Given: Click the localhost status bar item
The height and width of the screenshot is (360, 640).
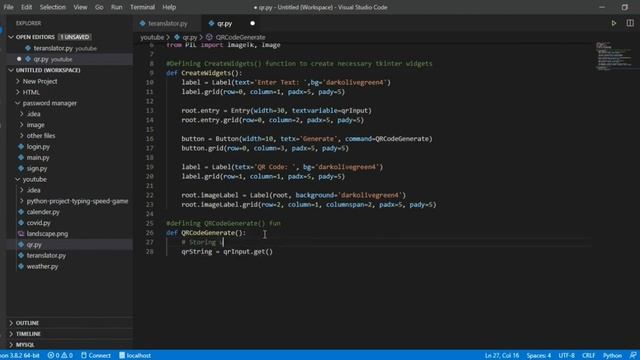Looking at the screenshot, I should tap(135, 356).
